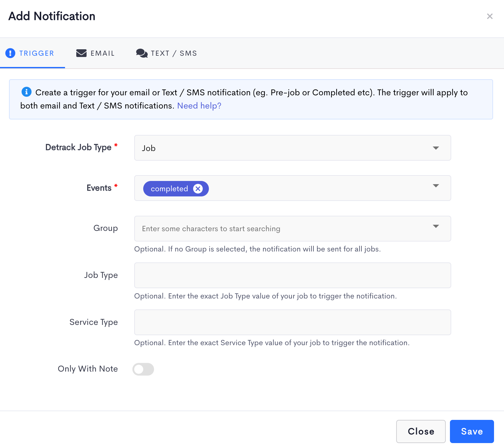Click the completed event chip label
The height and width of the screenshot is (445, 504).
(169, 189)
